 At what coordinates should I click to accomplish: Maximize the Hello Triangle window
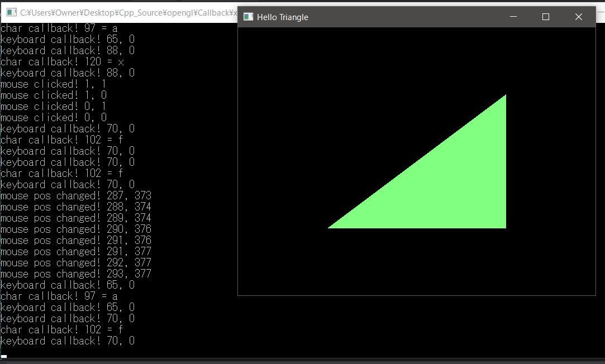point(546,17)
